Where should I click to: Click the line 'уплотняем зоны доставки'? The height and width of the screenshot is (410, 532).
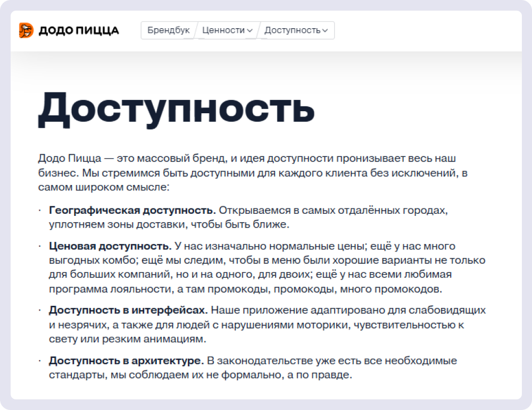(169, 224)
